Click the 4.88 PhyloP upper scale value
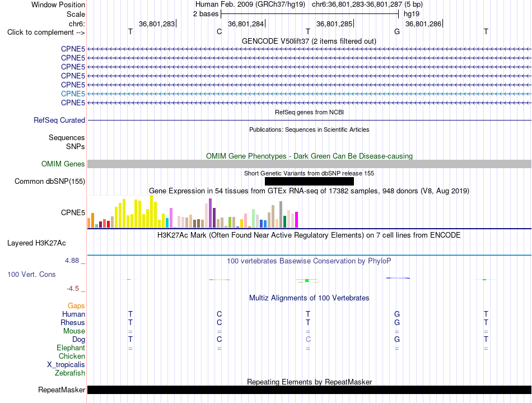Screen dimensions: 532x403 pyautogui.click(x=72, y=261)
